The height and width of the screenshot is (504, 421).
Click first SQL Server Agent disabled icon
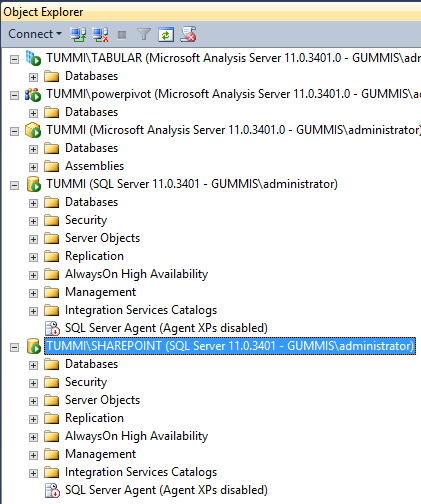(52, 328)
